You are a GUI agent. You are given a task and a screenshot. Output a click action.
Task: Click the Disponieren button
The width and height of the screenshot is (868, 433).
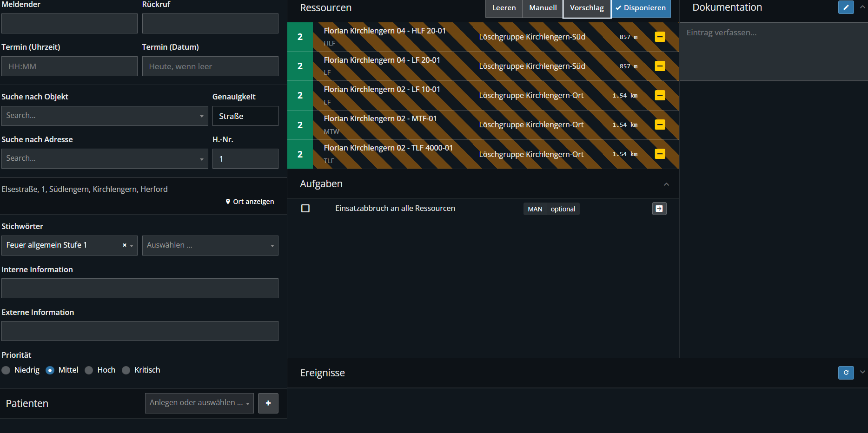(x=641, y=8)
